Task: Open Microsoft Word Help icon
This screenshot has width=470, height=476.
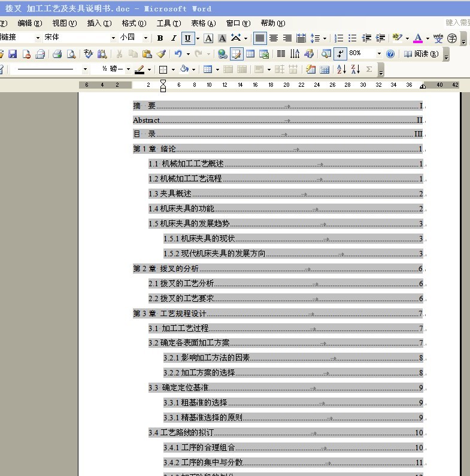Action: (390, 54)
